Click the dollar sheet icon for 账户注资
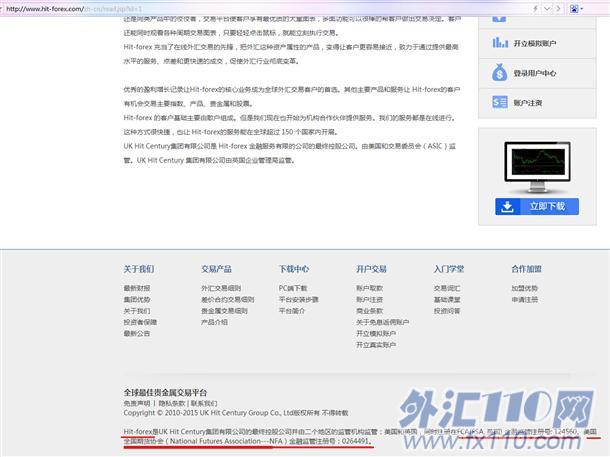610x457 pixels. coord(500,102)
